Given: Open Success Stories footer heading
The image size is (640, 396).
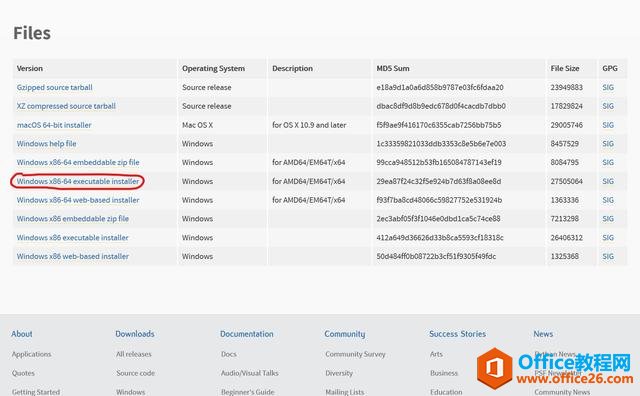Looking at the screenshot, I should 457,334.
